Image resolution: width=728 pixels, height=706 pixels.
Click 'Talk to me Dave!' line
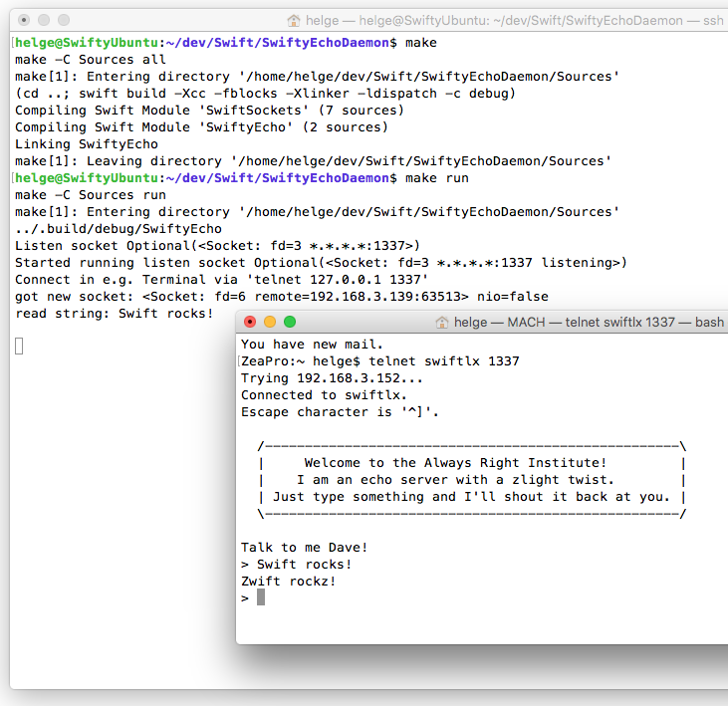click(x=304, y=548)
